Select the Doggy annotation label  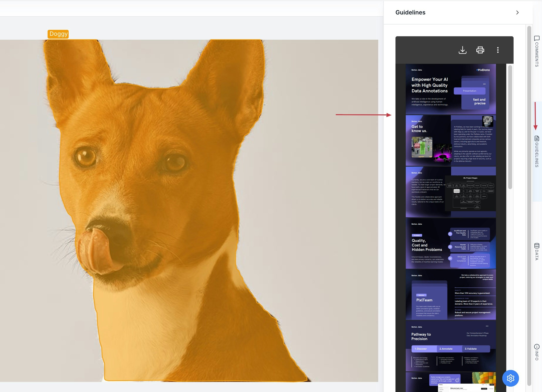(x=58, y=34)
